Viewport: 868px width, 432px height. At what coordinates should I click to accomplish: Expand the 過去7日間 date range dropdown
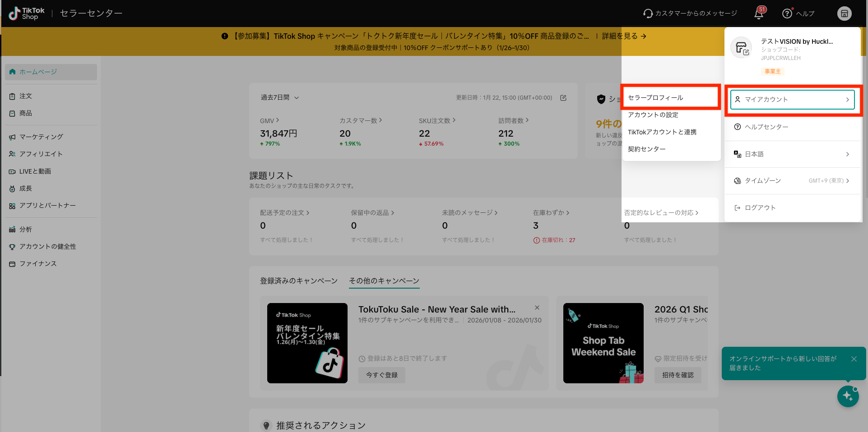click(280, 97)
